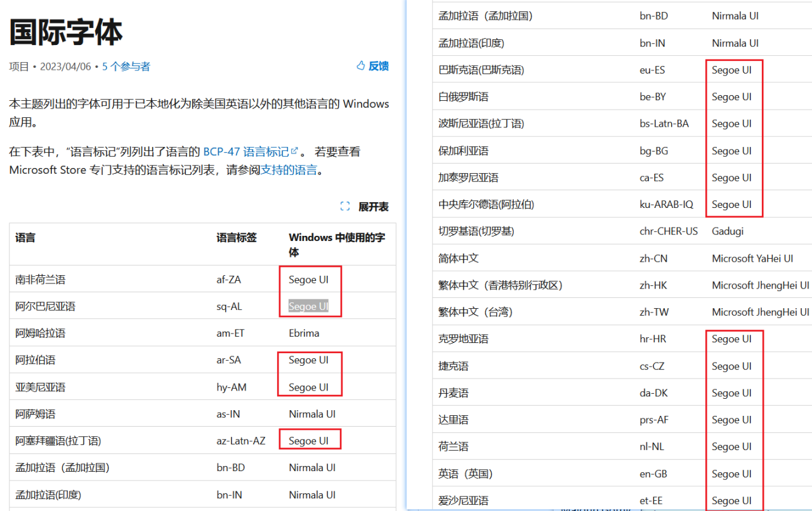This screenshot has width=812, height=511.
Task: Click the thumbs-up feedback icon
Action: pyautogui.click(x=361, y=66)
